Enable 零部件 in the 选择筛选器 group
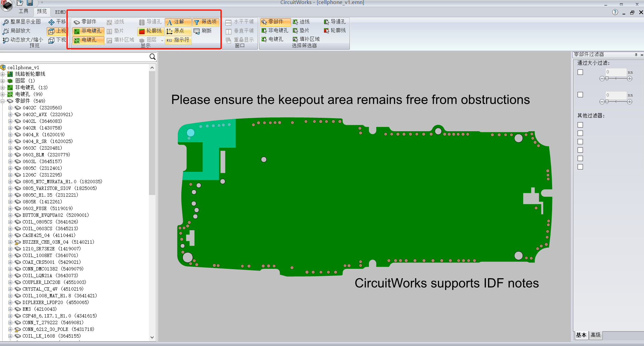Viewport: 644px width, 346px height. coord(275,22)
